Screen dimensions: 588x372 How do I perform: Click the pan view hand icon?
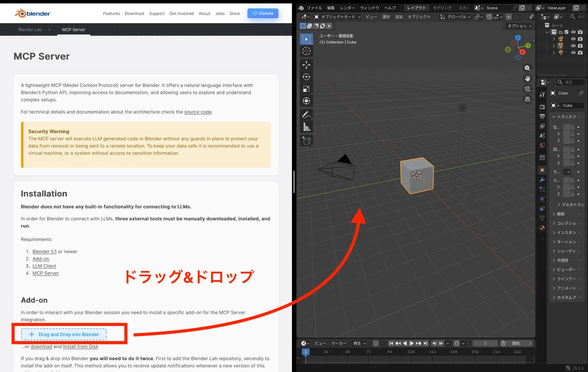pyautogui.click(x=528, y=79)
